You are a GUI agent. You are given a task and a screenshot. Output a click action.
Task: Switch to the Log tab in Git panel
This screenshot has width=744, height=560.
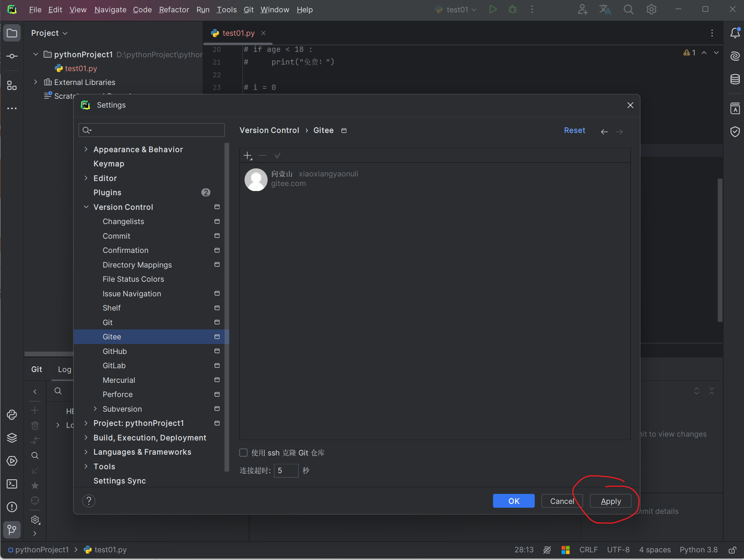coord(65,369)
